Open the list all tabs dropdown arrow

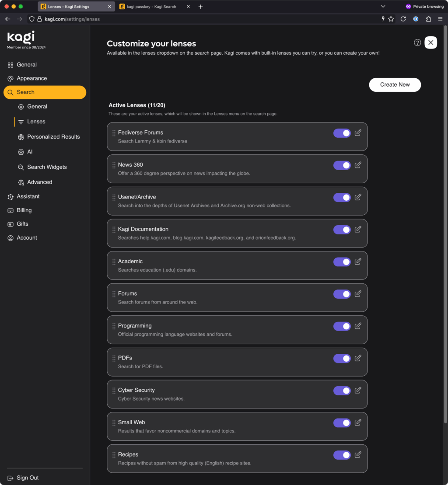click(x=383, y=7)
